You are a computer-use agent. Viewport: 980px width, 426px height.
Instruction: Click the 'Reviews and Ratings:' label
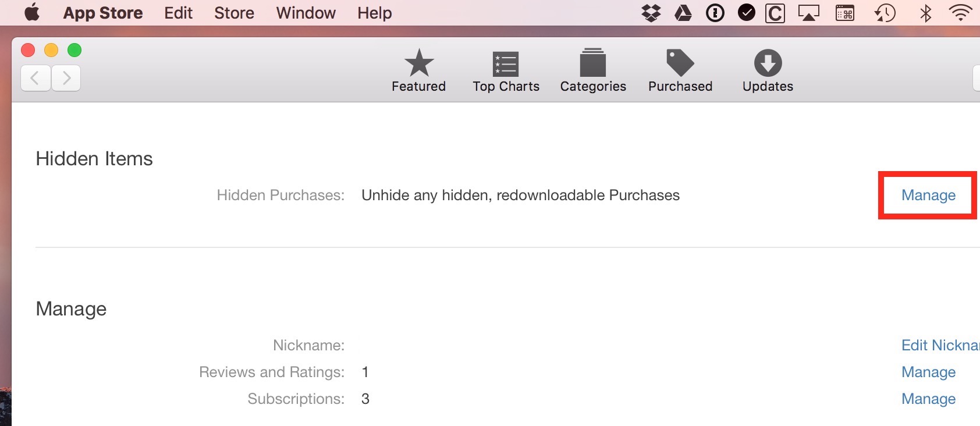tap(272, 372)
